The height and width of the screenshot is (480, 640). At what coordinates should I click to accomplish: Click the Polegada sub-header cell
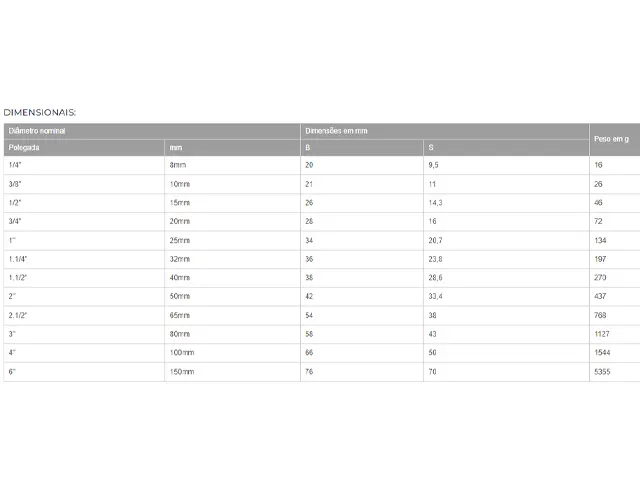[84, 148]
